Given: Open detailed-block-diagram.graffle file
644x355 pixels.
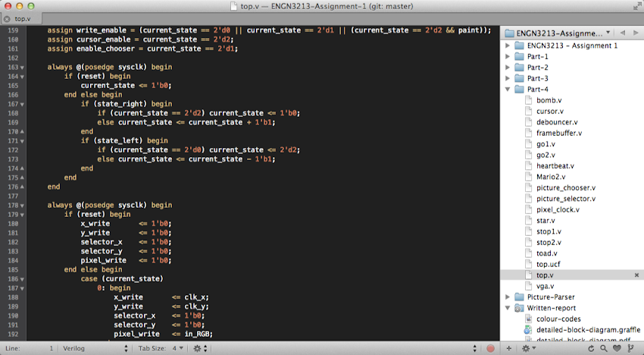Looking at the screenshot, I should 588,329.
